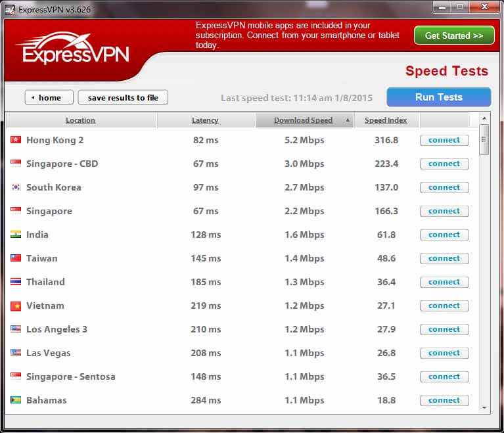Image resolution: width=504 pixels, height=433 pixels.
Task: Go back with the home button
Action: point(49,97)
